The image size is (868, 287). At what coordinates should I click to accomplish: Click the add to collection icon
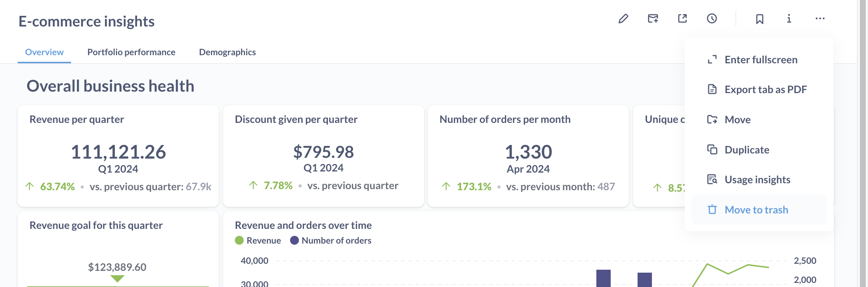click(x=653, y=19)
